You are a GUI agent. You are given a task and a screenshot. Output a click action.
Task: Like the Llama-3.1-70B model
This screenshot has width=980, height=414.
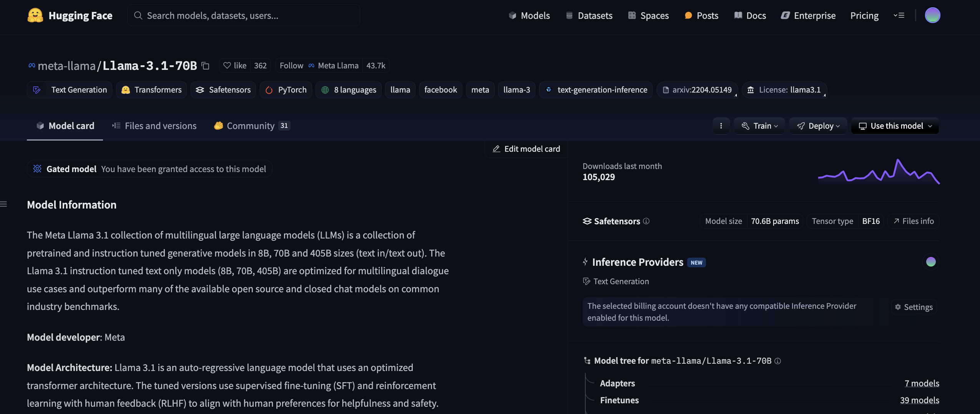[x=235, y=66]
